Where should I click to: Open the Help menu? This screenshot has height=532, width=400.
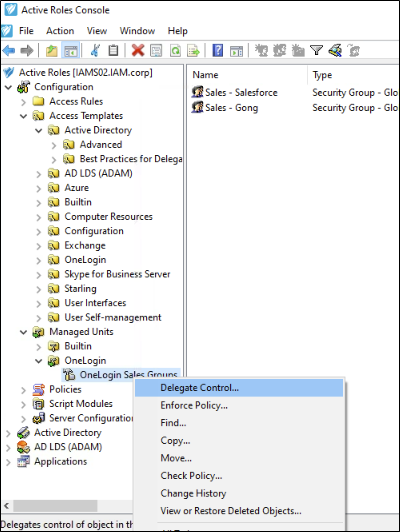click(177, 31)
